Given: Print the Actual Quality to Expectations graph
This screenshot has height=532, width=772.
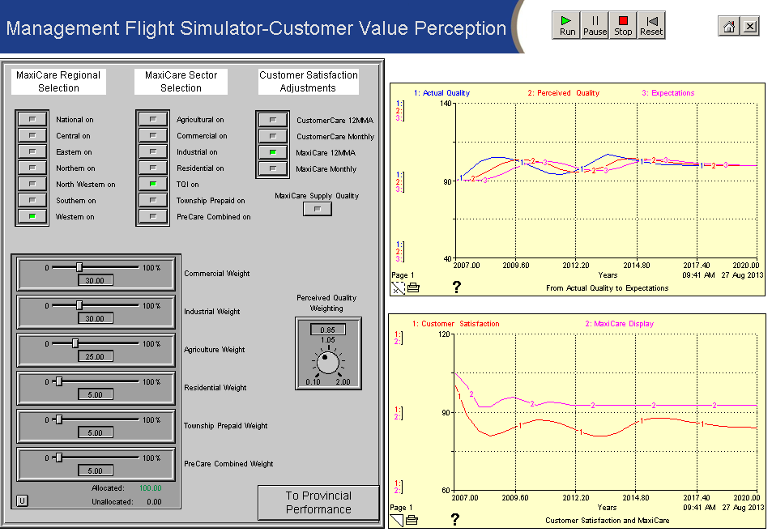Looking at the screenshot, I should [413, 287].
